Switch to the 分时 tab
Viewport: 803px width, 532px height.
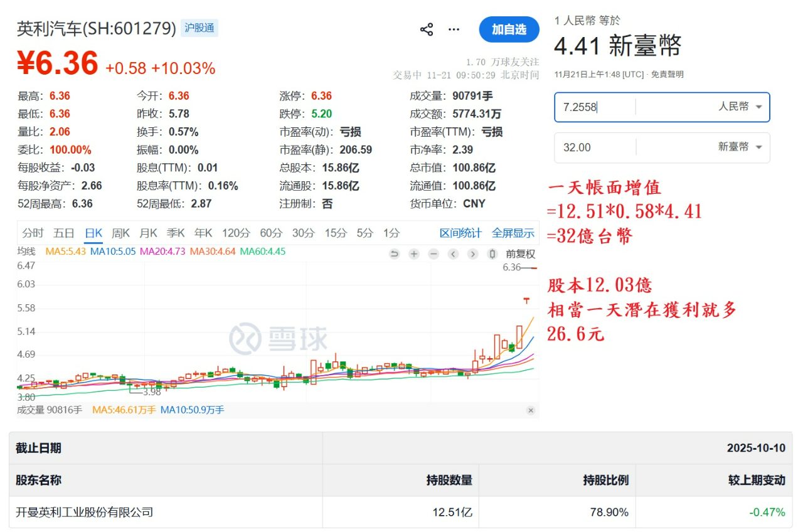(32, 233)
